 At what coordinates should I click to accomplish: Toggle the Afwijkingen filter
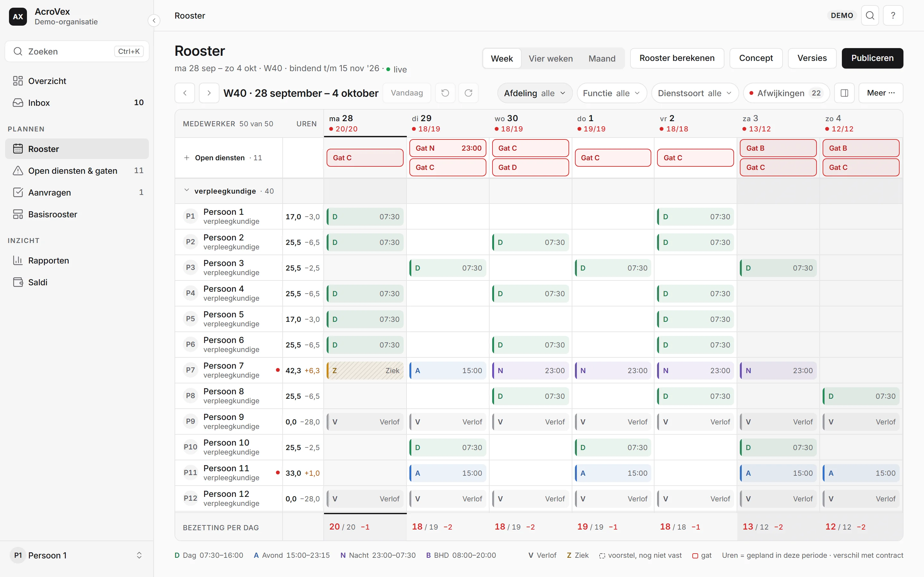(x=787, y=93)
